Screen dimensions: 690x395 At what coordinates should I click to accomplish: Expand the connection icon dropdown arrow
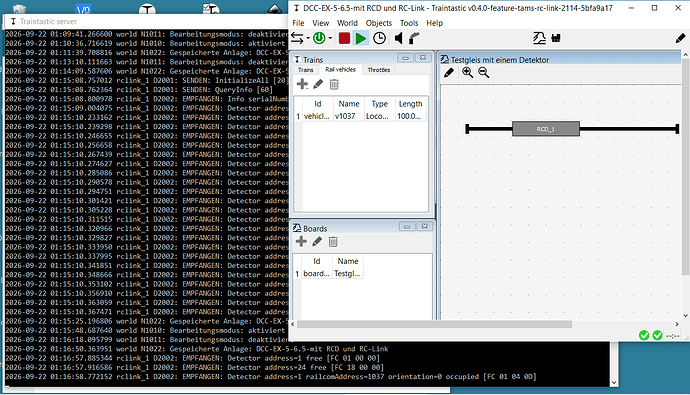[x=308, y=39]
